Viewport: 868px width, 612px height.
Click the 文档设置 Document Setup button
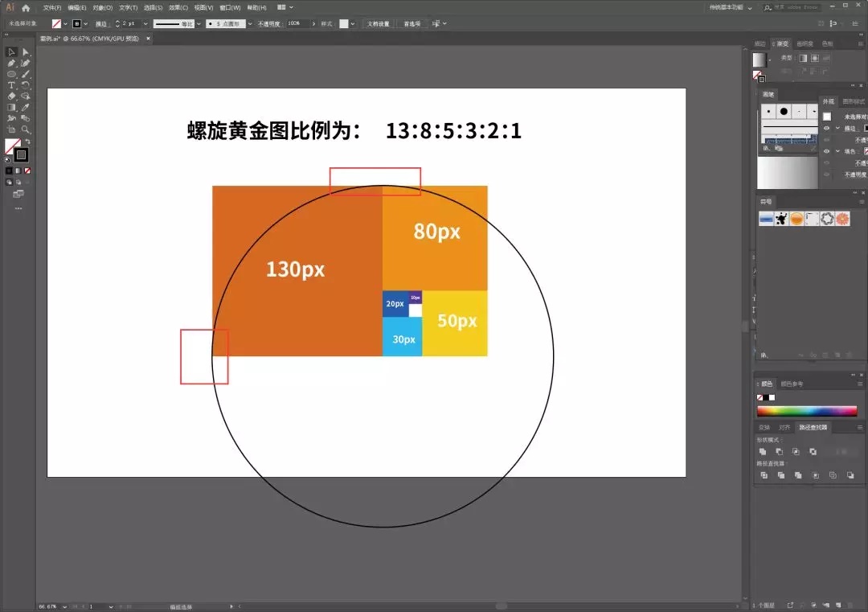coord(378,24)
